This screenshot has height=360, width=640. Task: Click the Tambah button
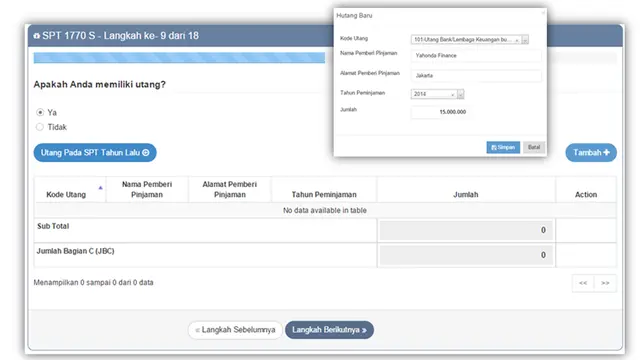pyautogui.click(x=591, y=153)
